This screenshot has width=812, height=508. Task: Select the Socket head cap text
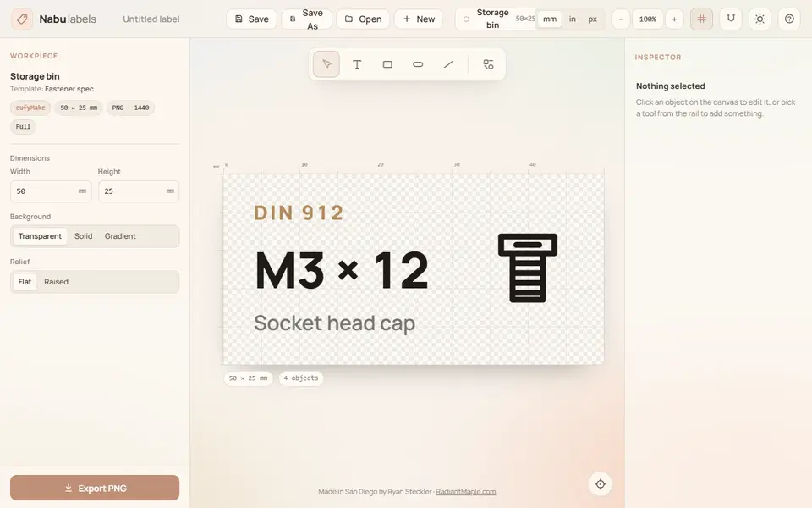[335, 323]
